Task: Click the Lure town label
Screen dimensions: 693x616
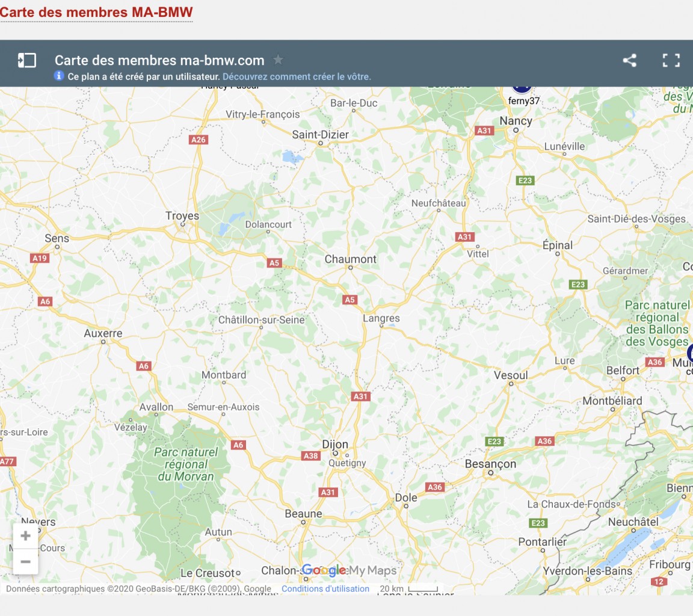Action: click(564, 360)
